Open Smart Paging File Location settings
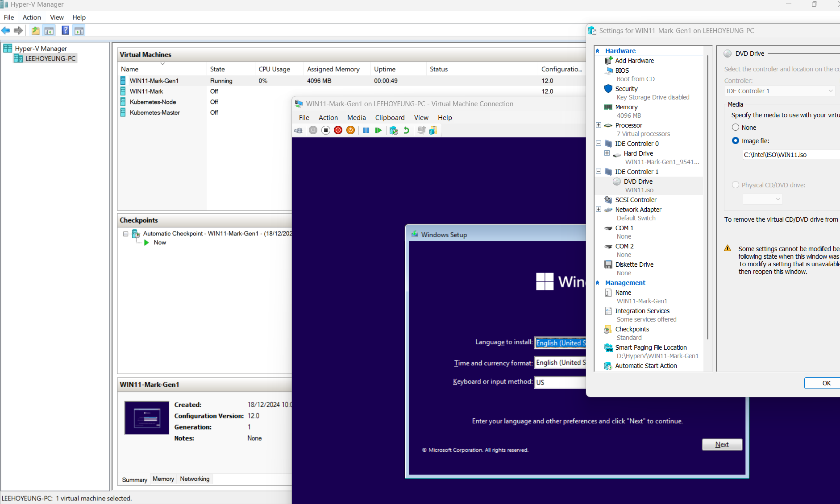The height and width of the screenshot is (504, 840). point(651,347)
